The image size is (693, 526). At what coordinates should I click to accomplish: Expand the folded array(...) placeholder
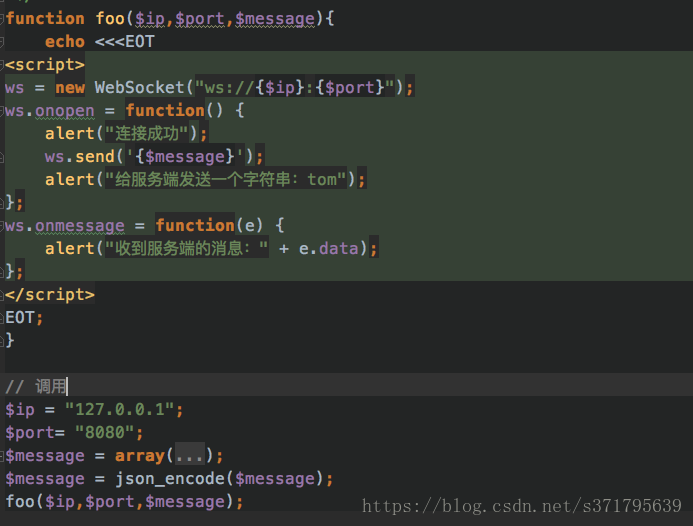[x=190, y=456]
